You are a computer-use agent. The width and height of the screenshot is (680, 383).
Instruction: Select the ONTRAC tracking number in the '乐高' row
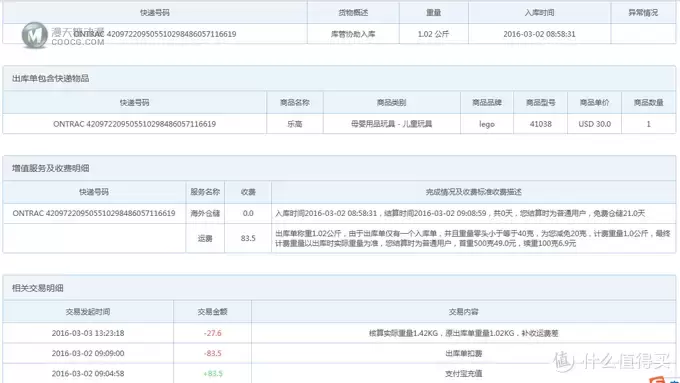click(134, 124)
